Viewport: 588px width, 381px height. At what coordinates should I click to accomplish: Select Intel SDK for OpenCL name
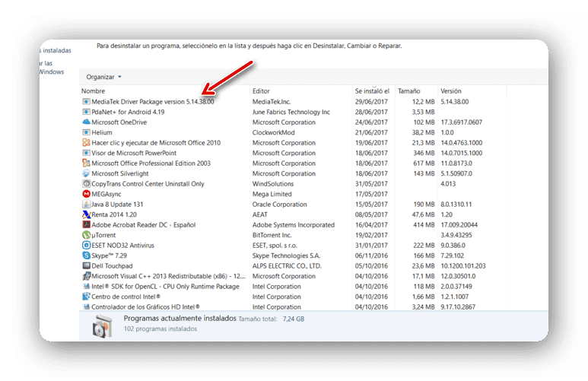165,287
